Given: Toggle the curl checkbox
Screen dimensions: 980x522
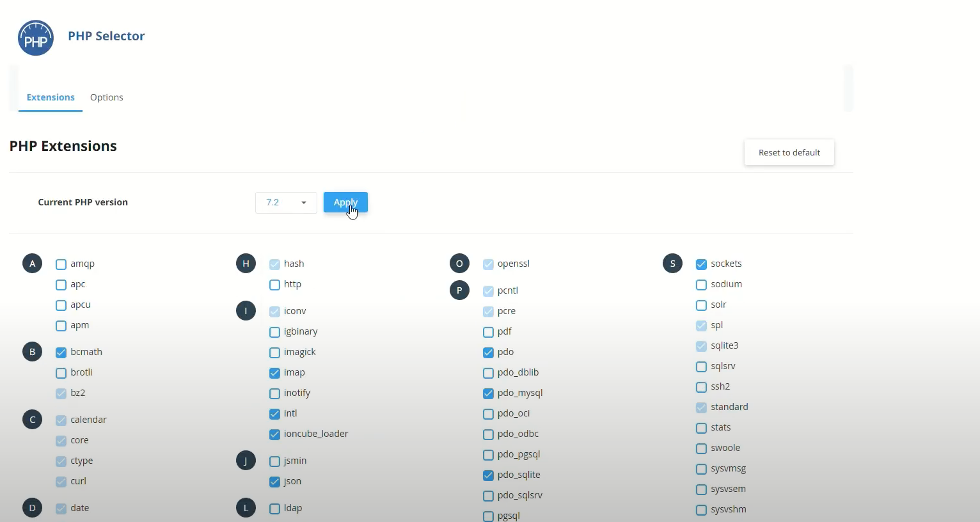Looking at the screenshot, I should 61,482.
